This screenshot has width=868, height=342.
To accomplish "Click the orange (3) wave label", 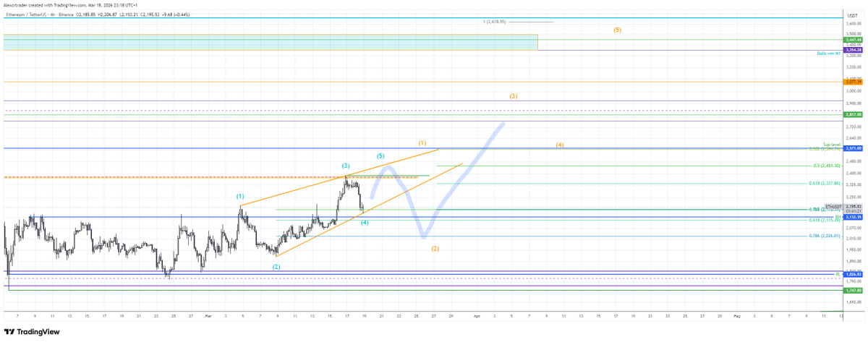I will [513, 96].
